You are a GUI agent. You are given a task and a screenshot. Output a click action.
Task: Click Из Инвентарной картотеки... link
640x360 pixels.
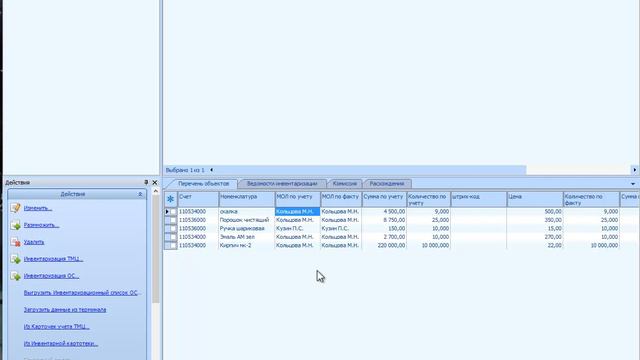pos(61,344)
